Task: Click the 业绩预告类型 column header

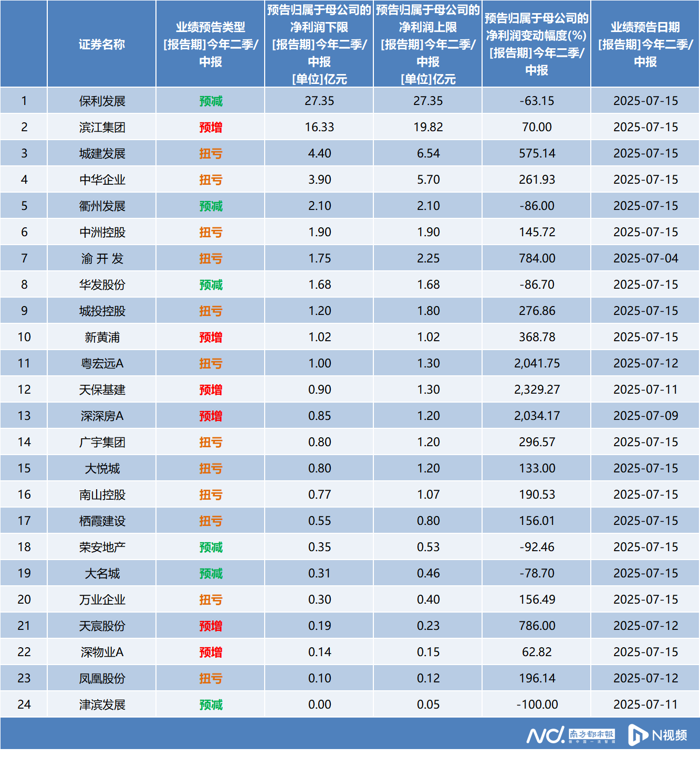Action: point(211,45)
